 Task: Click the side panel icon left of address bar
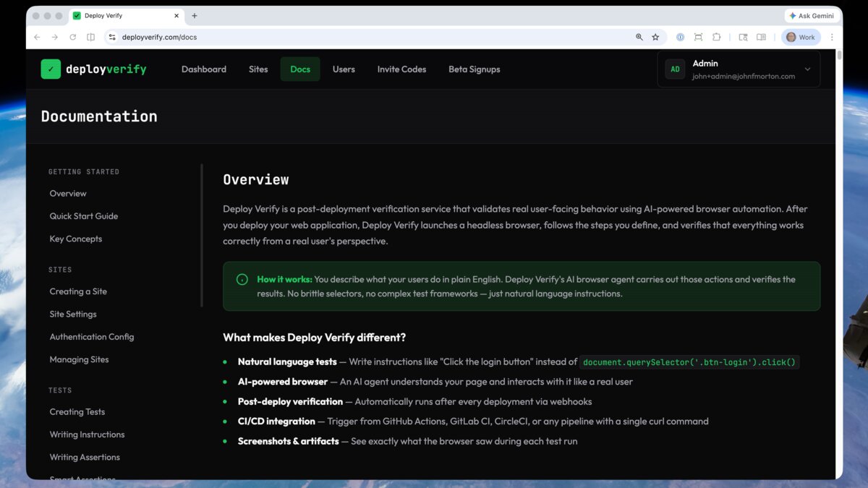coord(90,37)
